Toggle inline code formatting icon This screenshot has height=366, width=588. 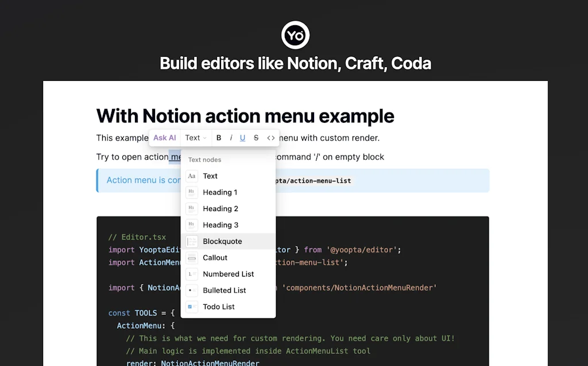(271, 138)
